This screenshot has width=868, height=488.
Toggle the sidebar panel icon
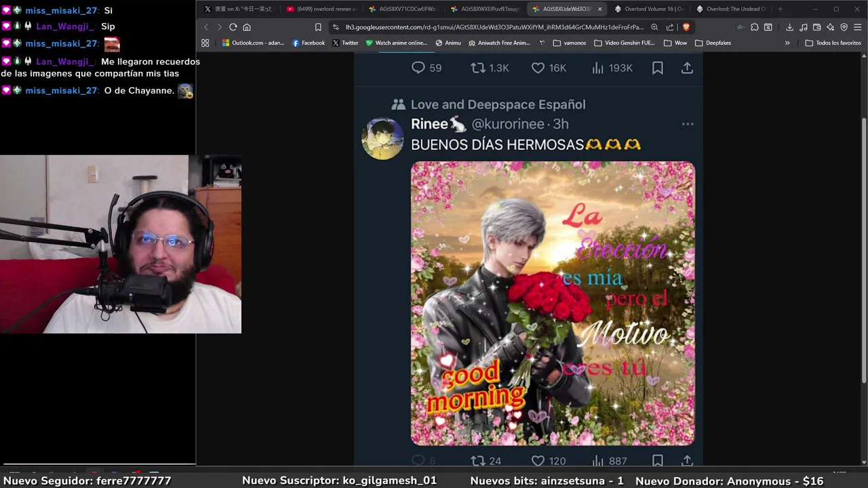pyautogui.click(x=768, y=27)
